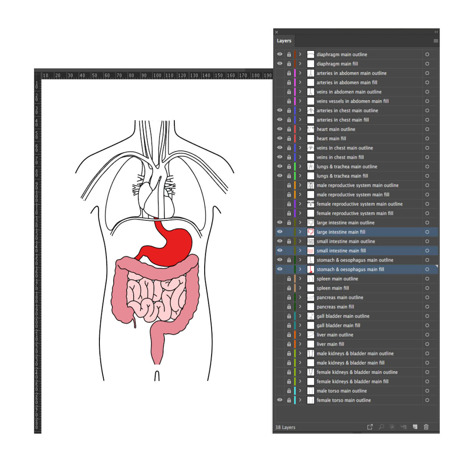Viewport: 476px width, 461px height.
Task: Show the spleen main outline layer
Action: [280, 279]
